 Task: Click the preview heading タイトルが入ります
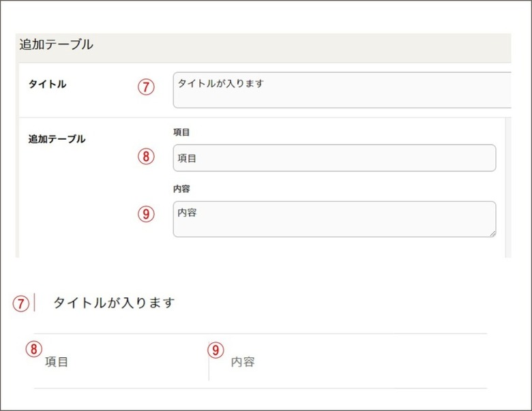point(114,303)
